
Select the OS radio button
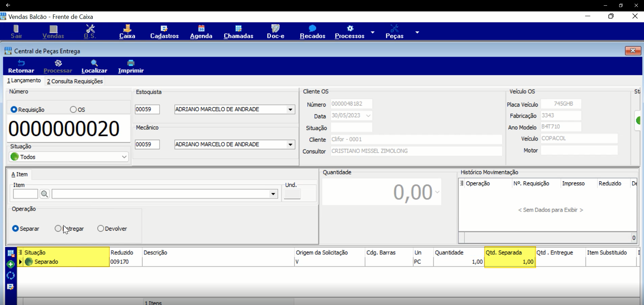[x=73, y=110]
